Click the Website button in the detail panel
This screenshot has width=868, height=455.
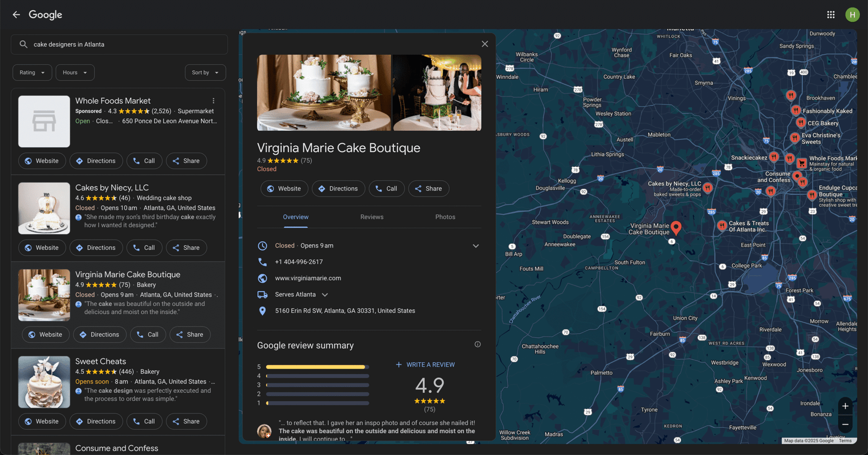tap(284, 188)
